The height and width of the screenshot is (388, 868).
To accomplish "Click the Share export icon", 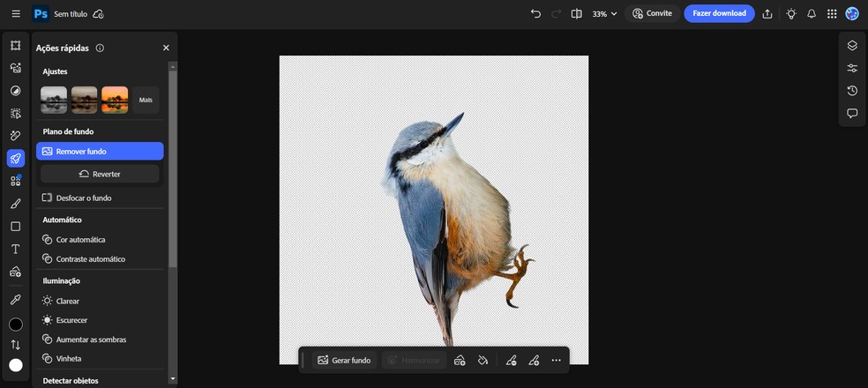I will (x=767, y=14).
